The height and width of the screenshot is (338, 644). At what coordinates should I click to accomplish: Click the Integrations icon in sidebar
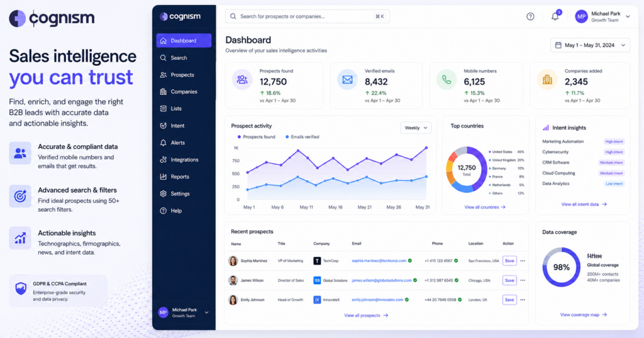pyautogui.click(x=164, y=160)
